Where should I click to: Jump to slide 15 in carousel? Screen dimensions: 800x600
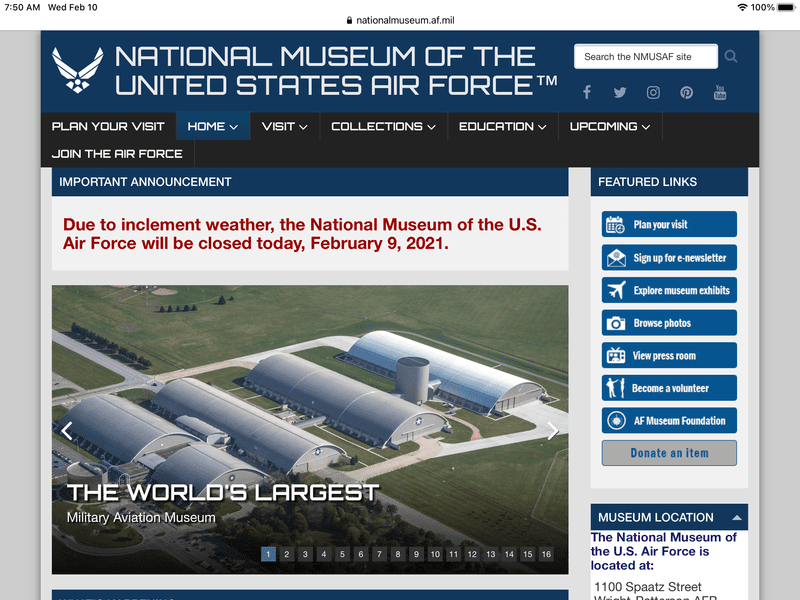click(x=528, y=554)
